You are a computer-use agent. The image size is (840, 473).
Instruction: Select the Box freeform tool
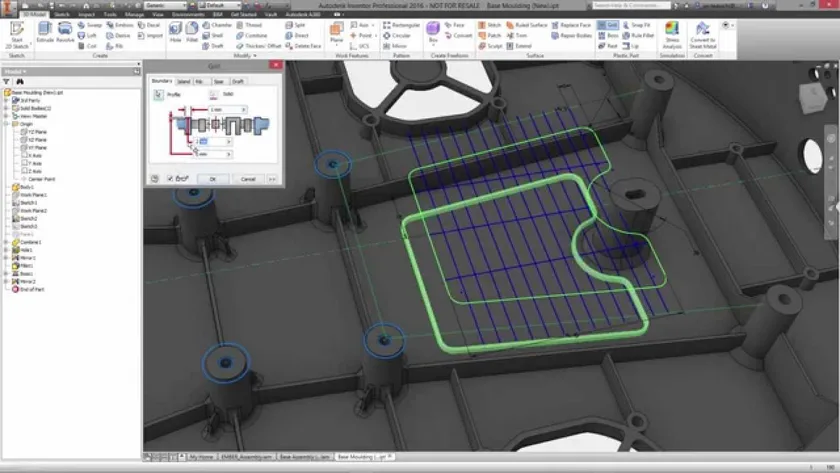coord(433,32)
